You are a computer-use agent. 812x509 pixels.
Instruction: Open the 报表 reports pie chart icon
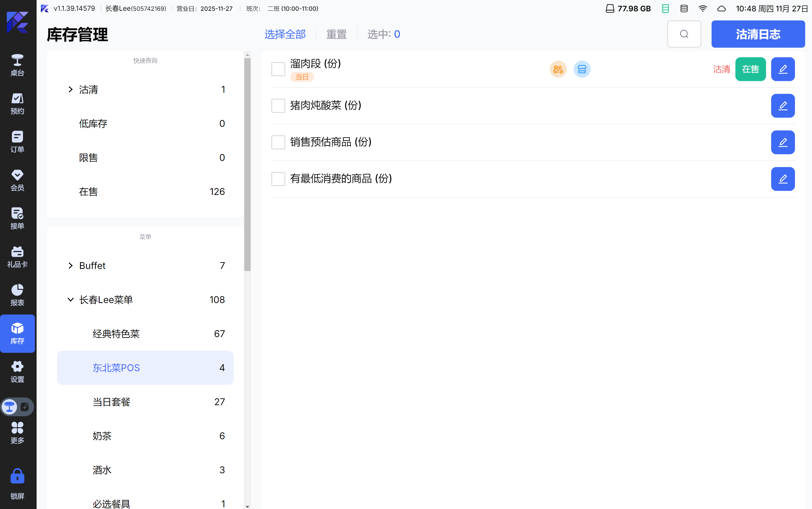(17, 295)
